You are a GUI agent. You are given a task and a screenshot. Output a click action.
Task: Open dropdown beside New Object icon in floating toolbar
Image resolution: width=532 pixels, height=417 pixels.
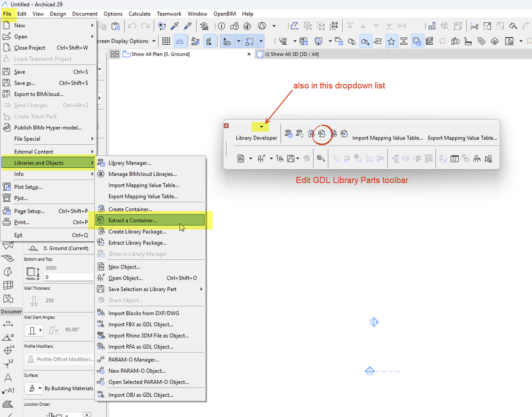coord(251,158)
